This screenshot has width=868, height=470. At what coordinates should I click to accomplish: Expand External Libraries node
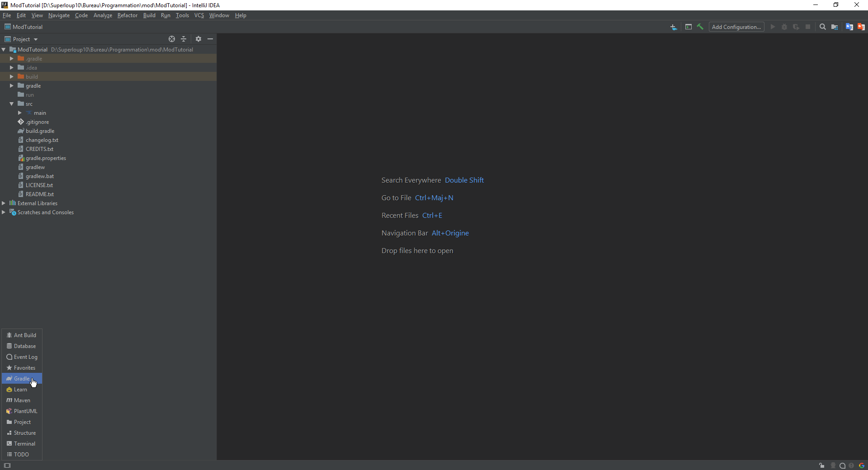pyautogui.click(x=4, y=203)
